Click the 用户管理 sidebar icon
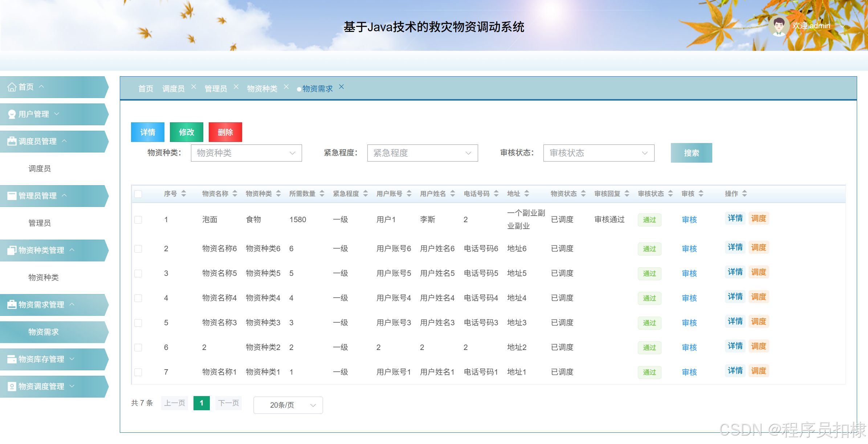 (x=12, y=114)
